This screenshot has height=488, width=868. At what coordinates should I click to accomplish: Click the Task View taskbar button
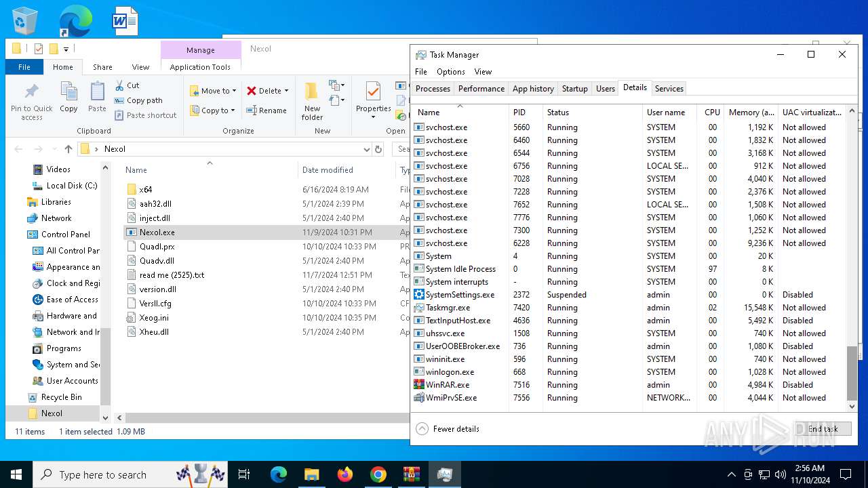click(244, 474)
